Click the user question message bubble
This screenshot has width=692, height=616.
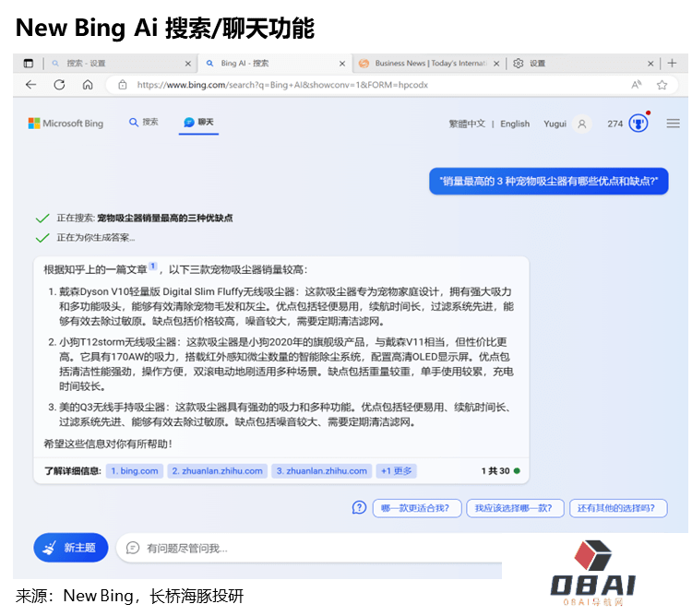pyautogui.click(x=549, y=182)
